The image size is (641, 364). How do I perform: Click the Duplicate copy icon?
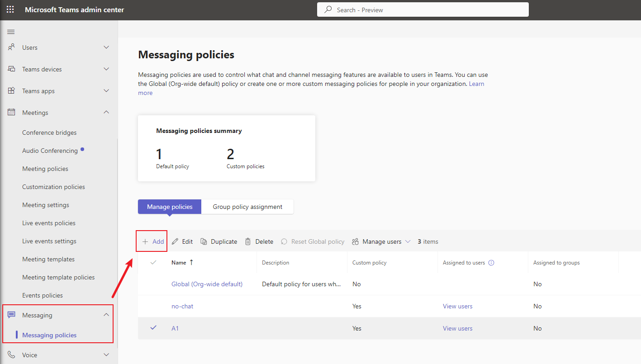(x=204, y=241)
